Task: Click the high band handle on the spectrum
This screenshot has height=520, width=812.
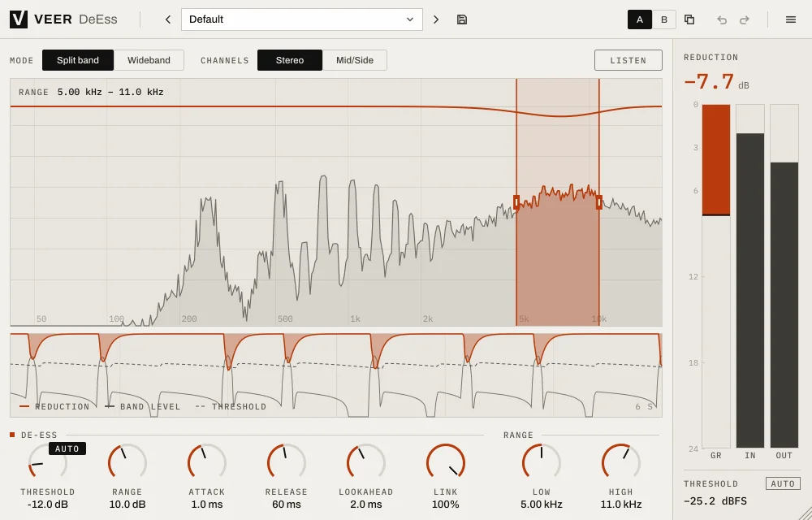Action: pyautogui.click(x=599, y=202)
